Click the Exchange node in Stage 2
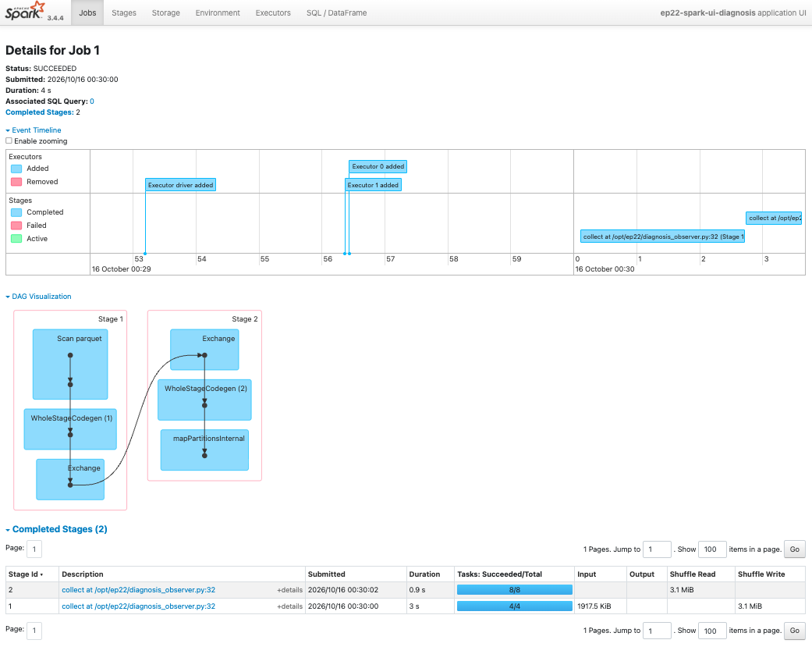The height and width of the screenshot is (647, 812). [x=204, y=350]
